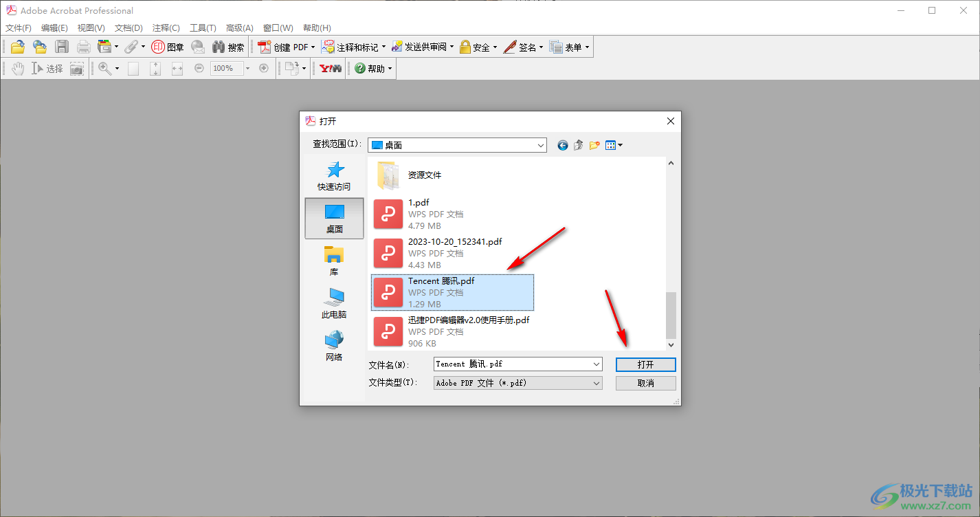Viewport: 980px width, 517px height.
Task: Click the 取消 button
Action: (x=646, y=383)
